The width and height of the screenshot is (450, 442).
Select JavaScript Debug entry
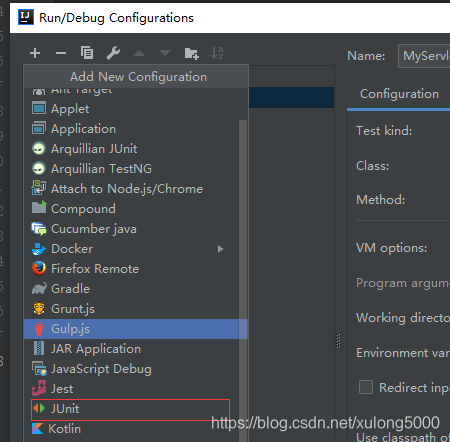[131, 369]
